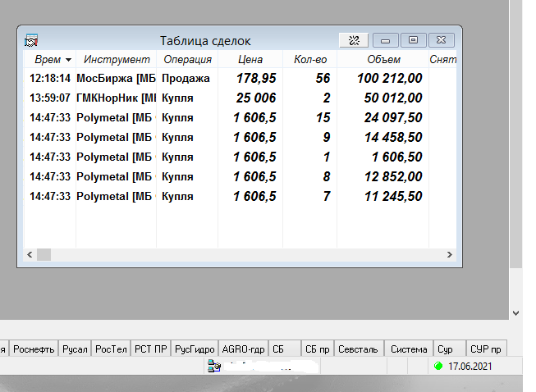Open the Роснефть tab

[x=34, y=349]
